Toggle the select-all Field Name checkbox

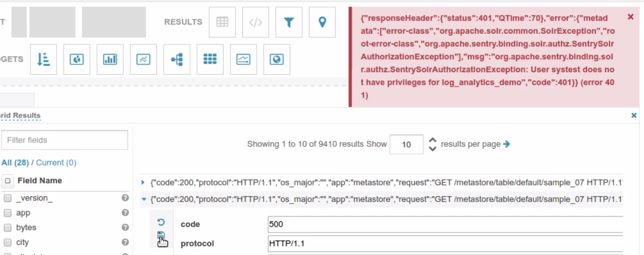click(7, 181)
